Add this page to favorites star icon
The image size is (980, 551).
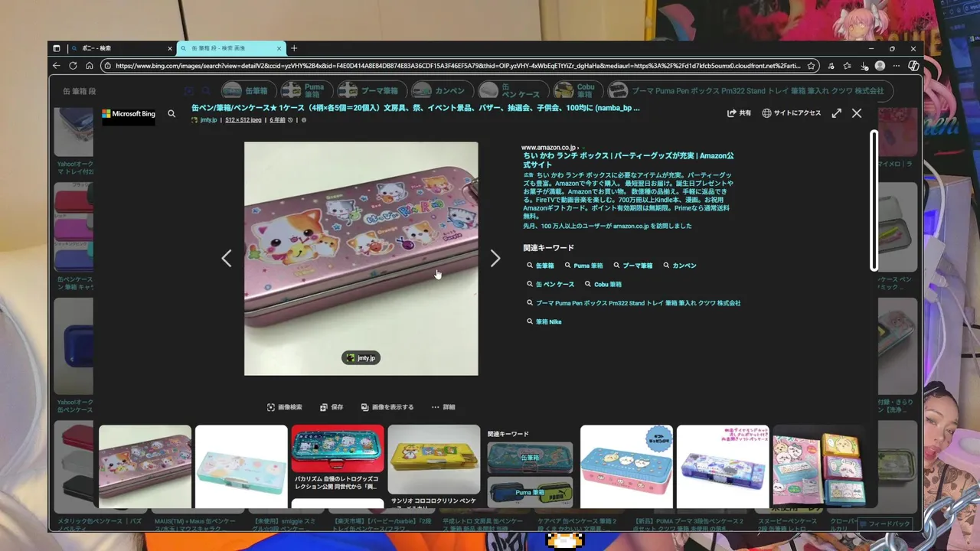(812, 66)
